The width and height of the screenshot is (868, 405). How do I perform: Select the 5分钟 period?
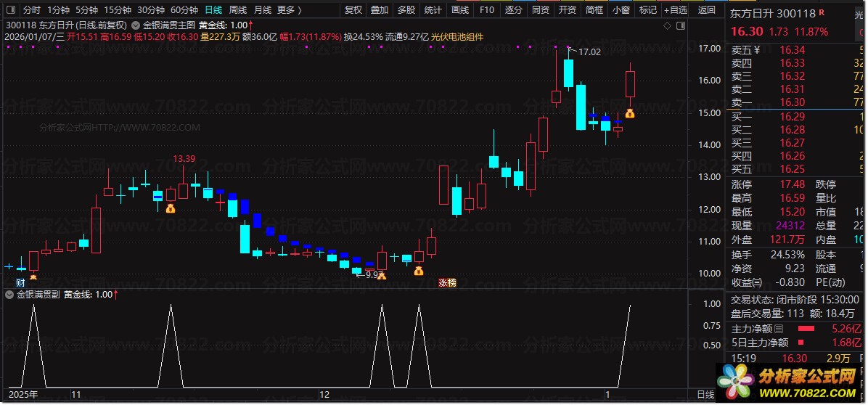86,10
